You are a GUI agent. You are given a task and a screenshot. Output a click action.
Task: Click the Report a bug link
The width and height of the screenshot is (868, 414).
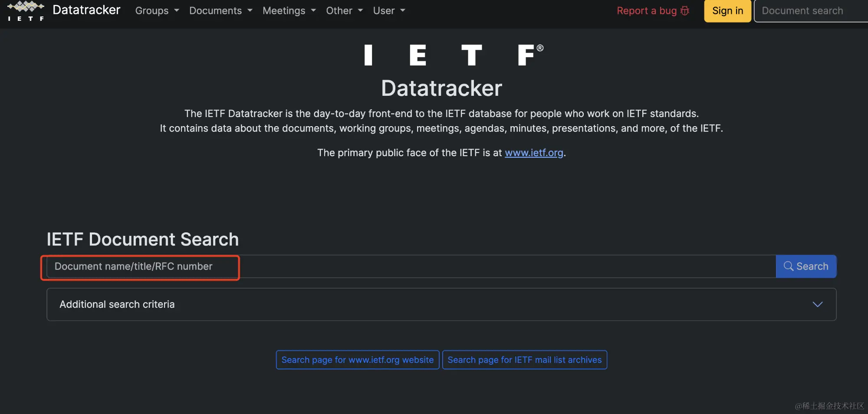coord(653,11)
